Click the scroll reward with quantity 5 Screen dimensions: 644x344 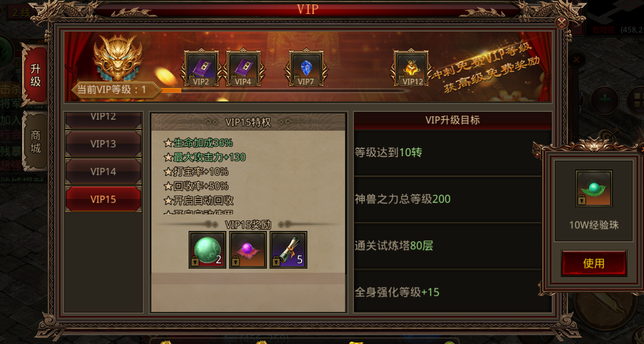pyautogui.click(x=288, y=250)
